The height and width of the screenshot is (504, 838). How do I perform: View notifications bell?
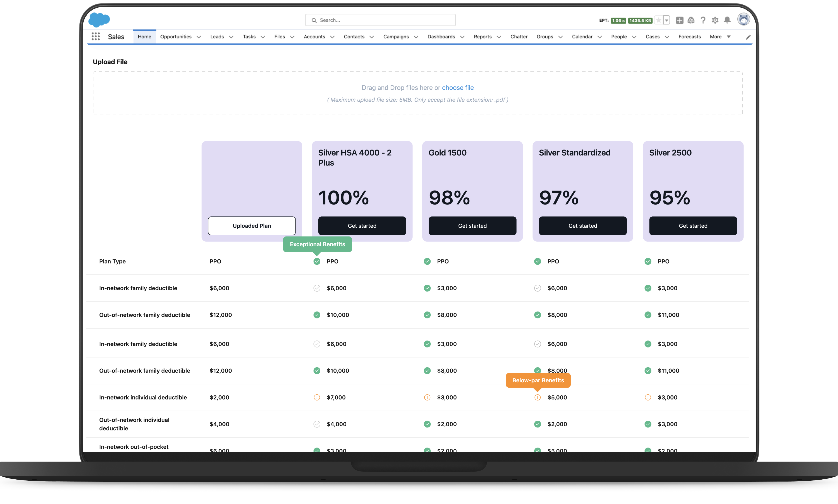coord(727,20)
